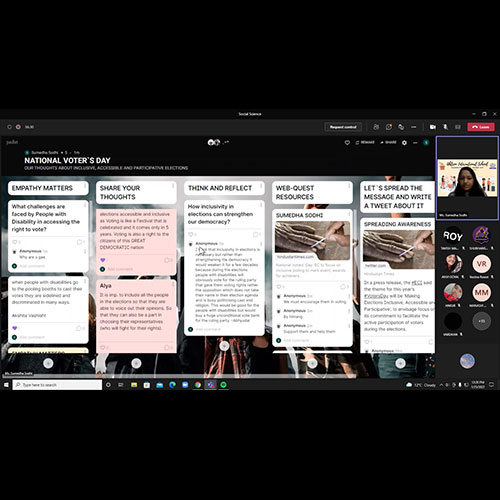Toggle the camera in meeting toolbar
The height and width of the screenshot is (500, 500).
[x=433, y=127]
